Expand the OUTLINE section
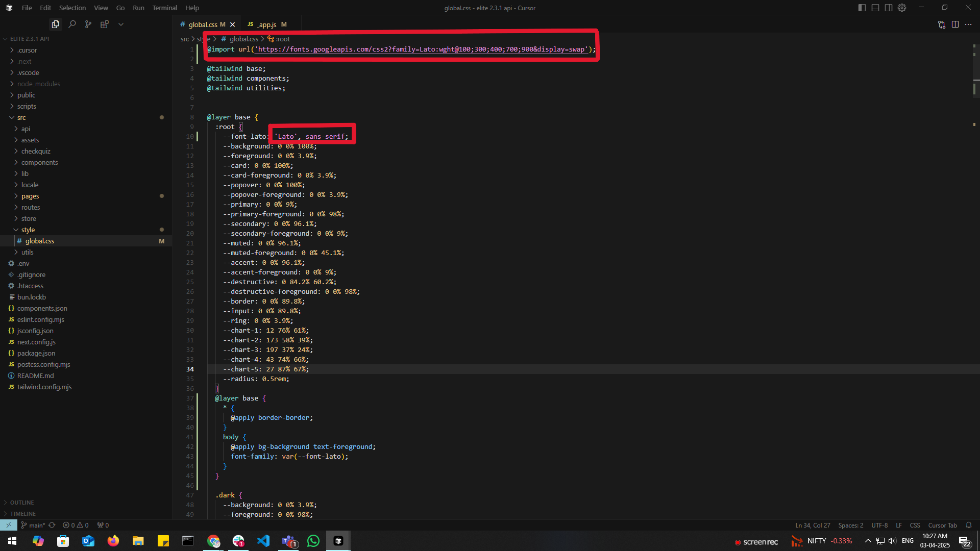The image size is (980, 551). click(22, 503)
